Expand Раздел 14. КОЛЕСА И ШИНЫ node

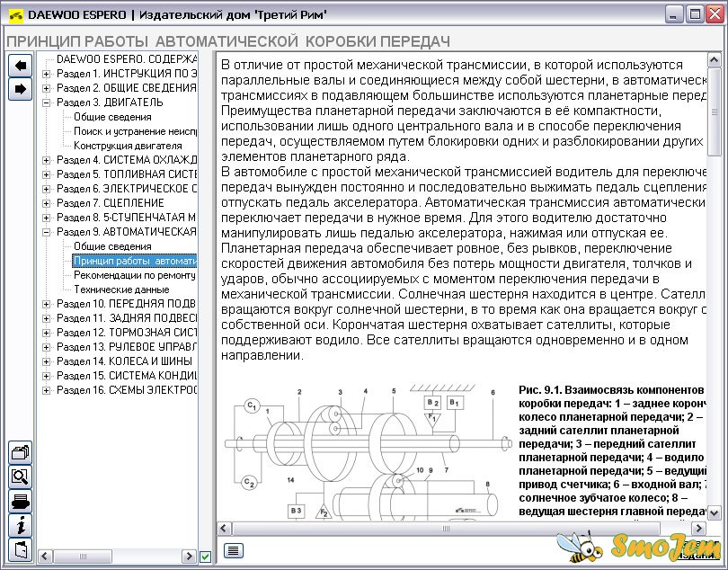coord(46,362)
